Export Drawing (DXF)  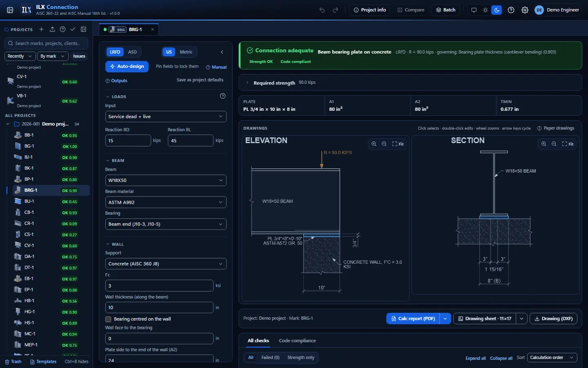point(553,319)
